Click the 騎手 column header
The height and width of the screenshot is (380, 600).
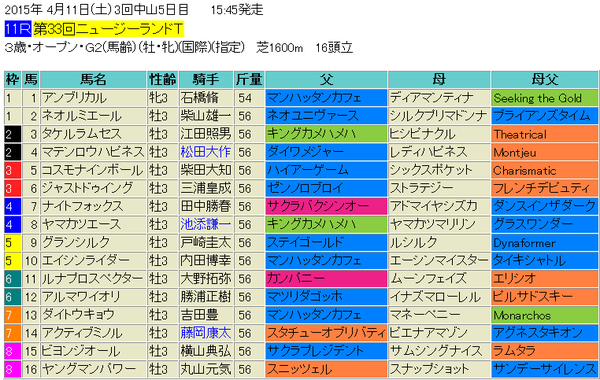click(206, 80)
